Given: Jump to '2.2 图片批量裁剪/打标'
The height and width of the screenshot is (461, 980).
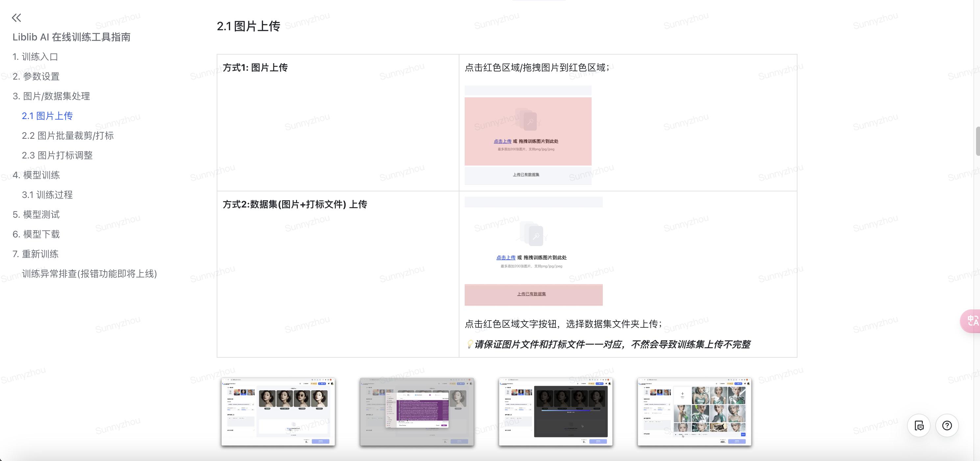Looking at the screenshot, I should click(68, 136).
